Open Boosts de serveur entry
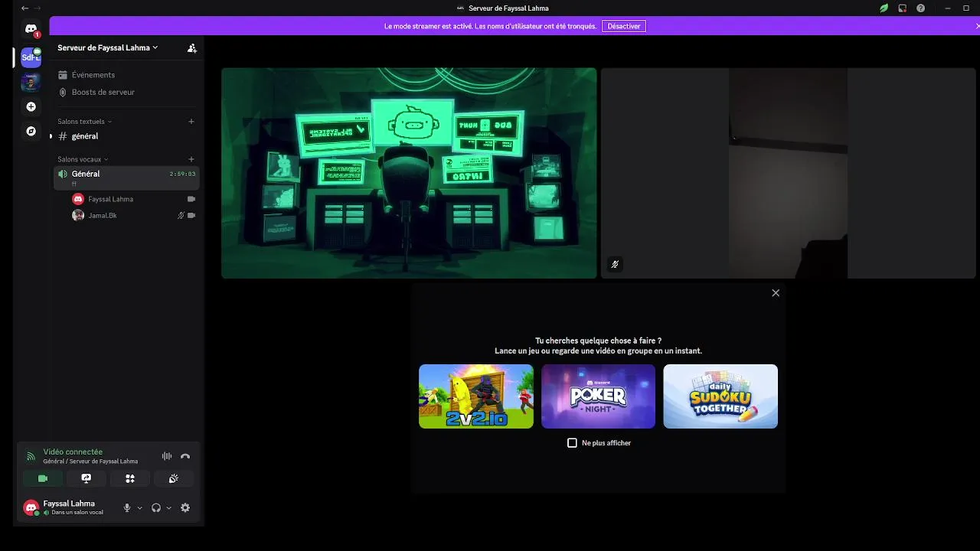Screen dimensions: 980x551 tap(126, 92)
